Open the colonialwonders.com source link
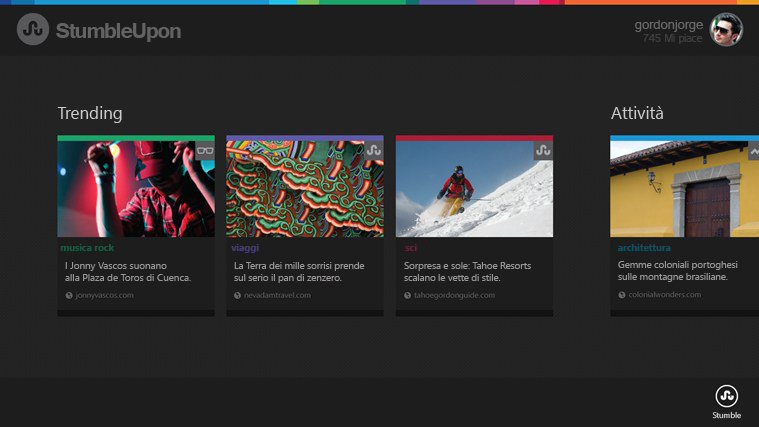Image resolution: width=759 pixels, height=427 pixels. coord(665,295)
